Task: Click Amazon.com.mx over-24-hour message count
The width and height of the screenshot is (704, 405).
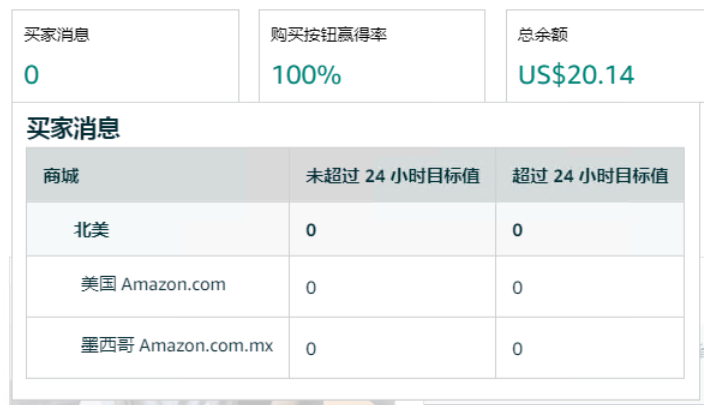Action: click(517, 349)
